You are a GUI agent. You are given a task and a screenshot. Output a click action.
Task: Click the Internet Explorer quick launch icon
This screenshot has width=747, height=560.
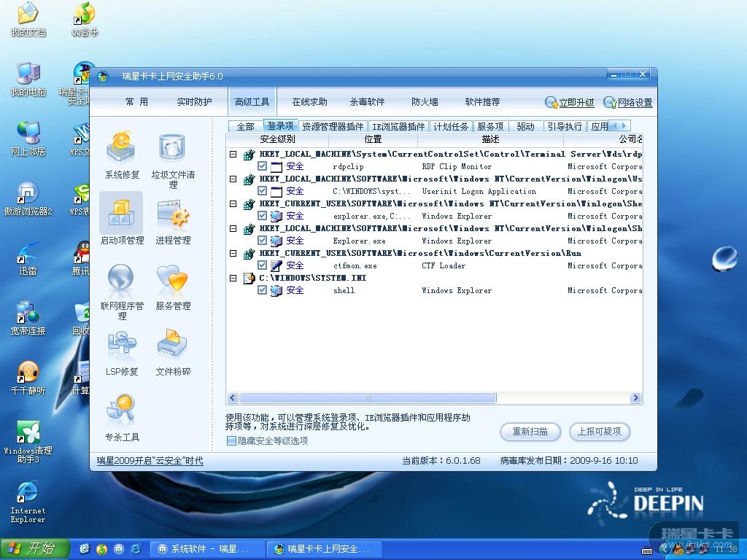point(135,549)
